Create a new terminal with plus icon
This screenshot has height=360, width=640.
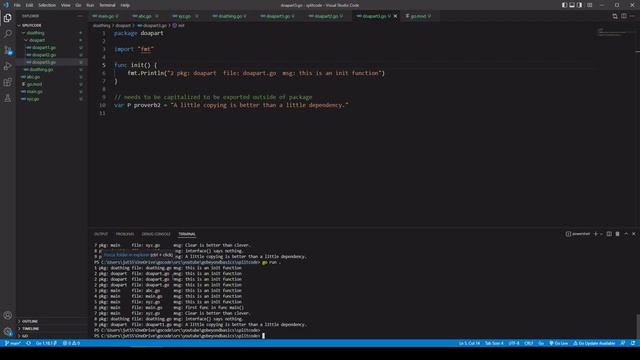596,234
